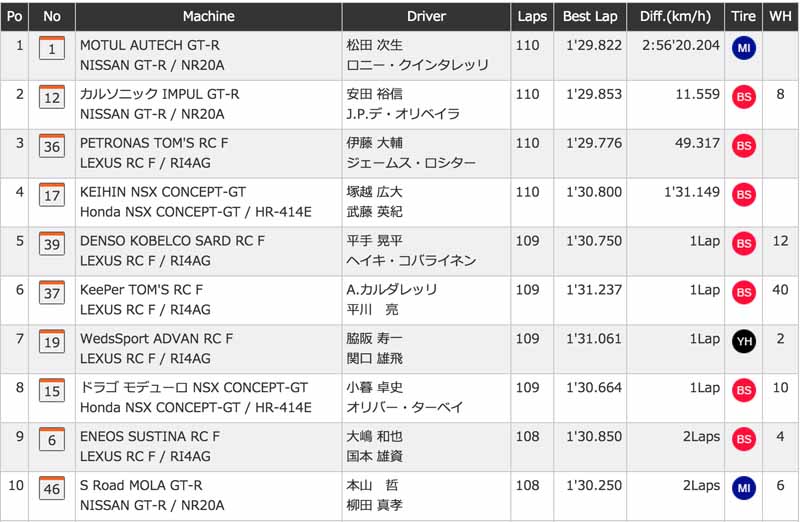
Task: Click the Driver column header
Action: 426,16
